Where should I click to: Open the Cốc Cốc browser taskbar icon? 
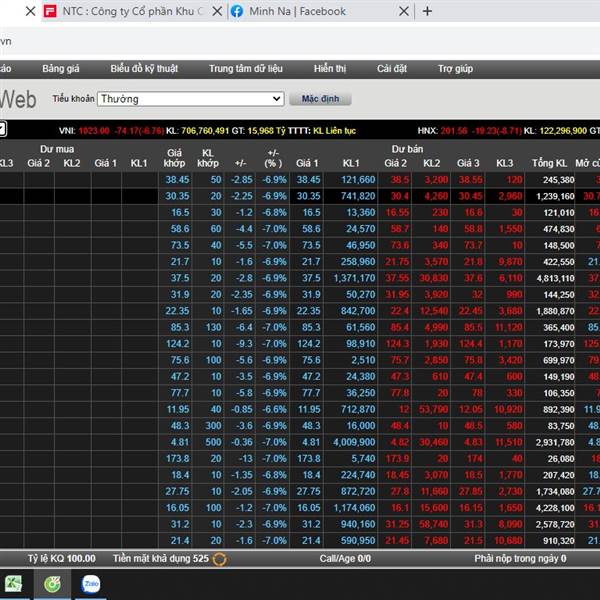[x=51, y=583]
